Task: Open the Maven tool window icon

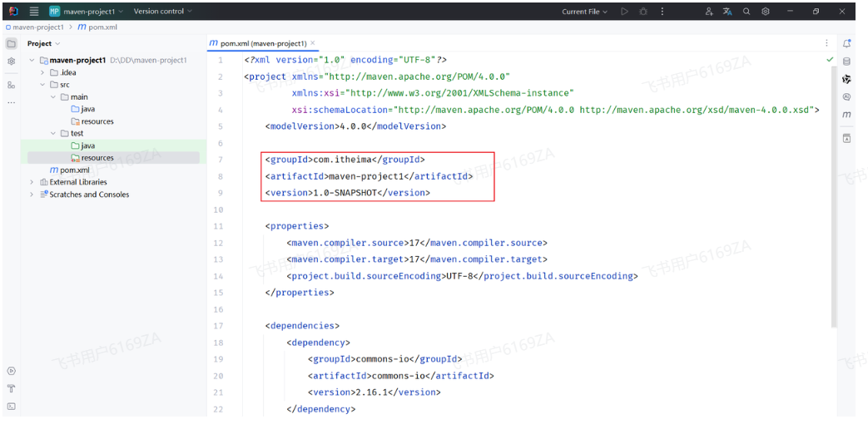Action: coord(846,115)
